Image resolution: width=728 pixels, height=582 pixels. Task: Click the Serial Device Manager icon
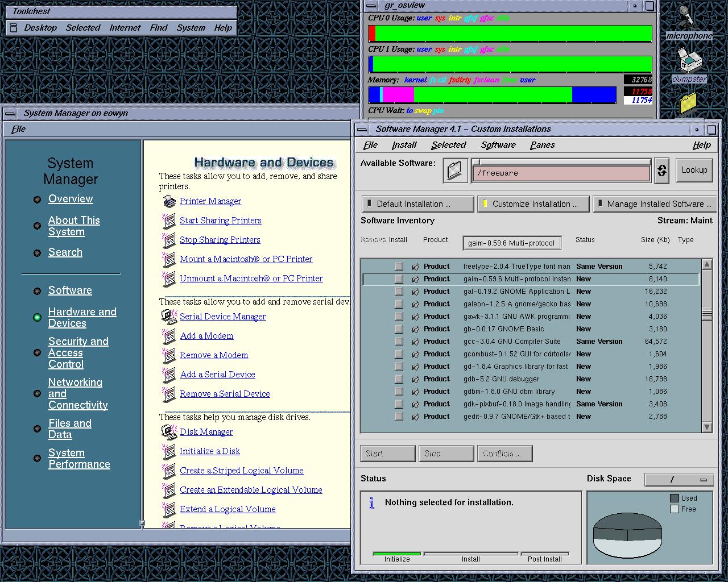(169, 317)
